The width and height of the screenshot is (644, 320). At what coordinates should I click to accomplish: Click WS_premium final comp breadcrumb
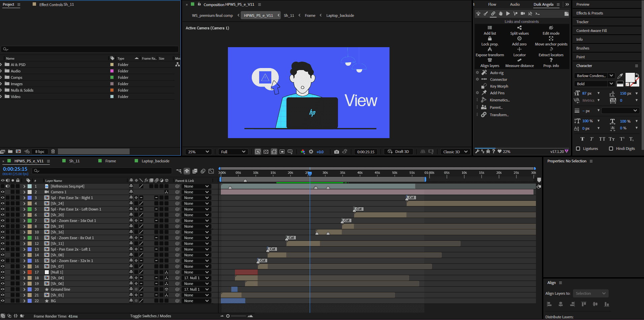coord(212,15)
